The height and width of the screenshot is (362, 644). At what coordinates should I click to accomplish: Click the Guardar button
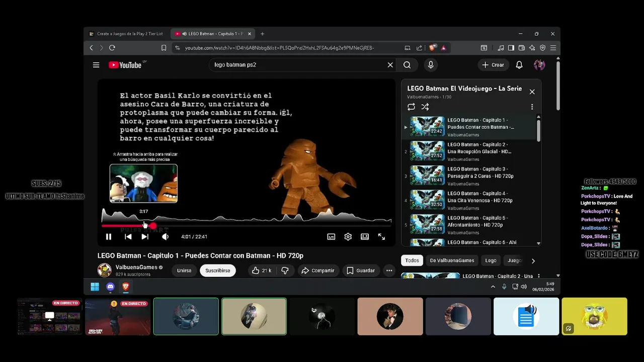pyautogui.click(x=361, y=270)
